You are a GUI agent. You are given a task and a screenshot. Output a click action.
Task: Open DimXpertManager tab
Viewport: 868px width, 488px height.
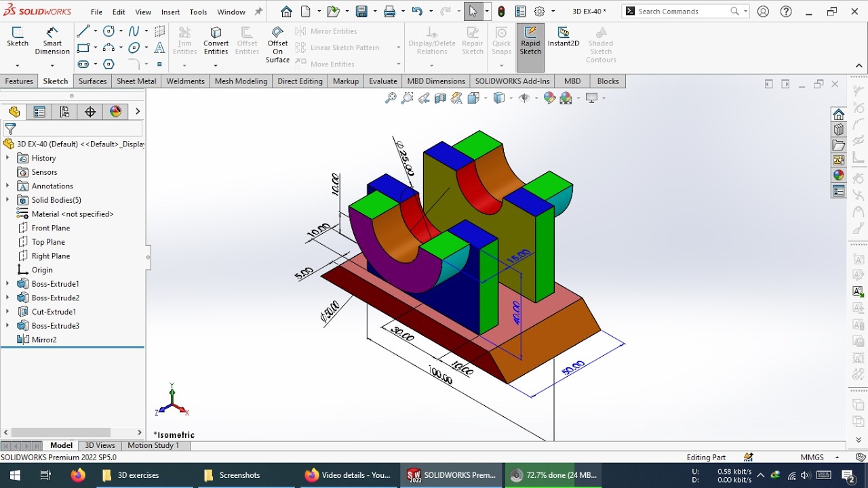pyautogui.click(x=90, y=112)
